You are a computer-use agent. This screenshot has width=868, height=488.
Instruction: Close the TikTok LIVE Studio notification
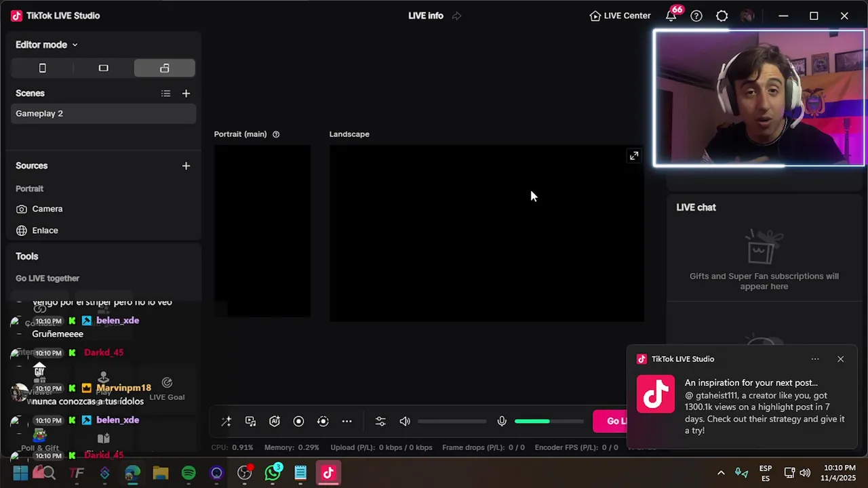[x=840, y=359]
